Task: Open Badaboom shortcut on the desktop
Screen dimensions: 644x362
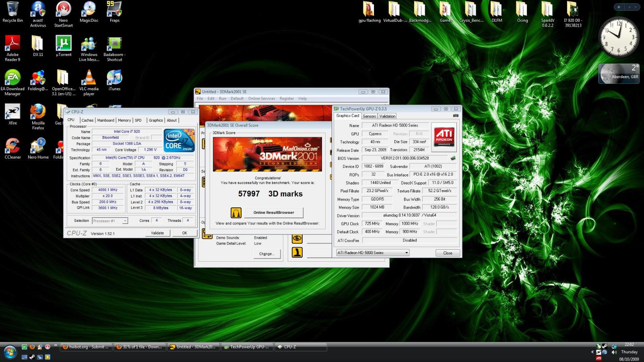Action: click(x=114, y=49)
